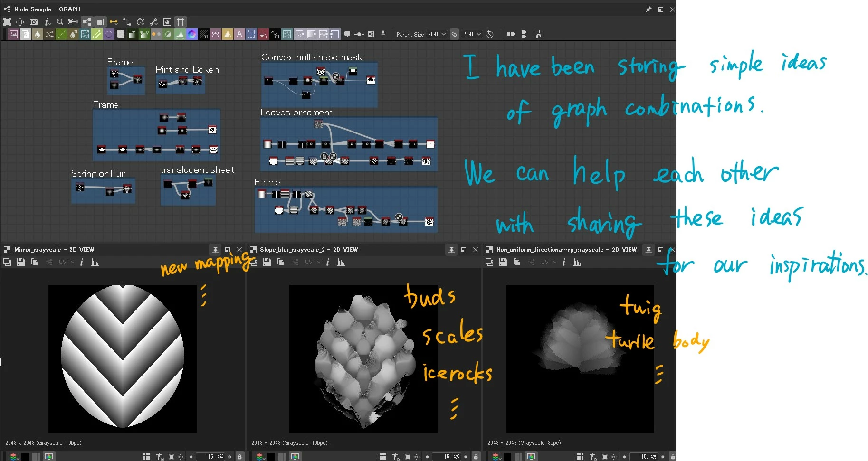This screenshot has height=461, width=868.
Task: Add a Distance node with ruler icon
Action: [97, 34]
